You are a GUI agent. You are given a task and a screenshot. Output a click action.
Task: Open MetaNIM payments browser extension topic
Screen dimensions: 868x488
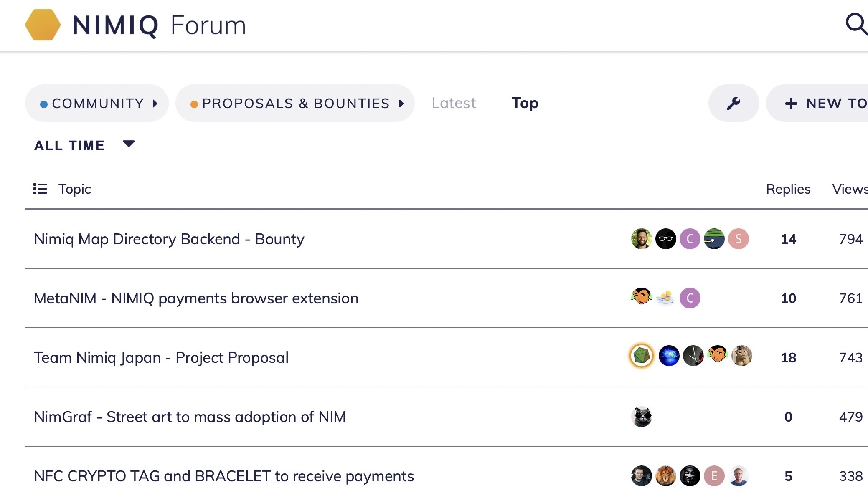(196, 298)
